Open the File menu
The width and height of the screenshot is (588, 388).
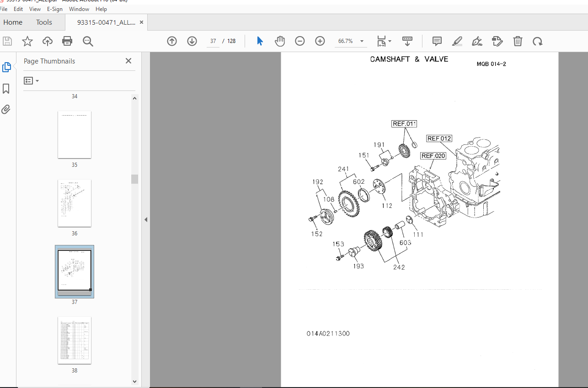(x=5, y=9)
